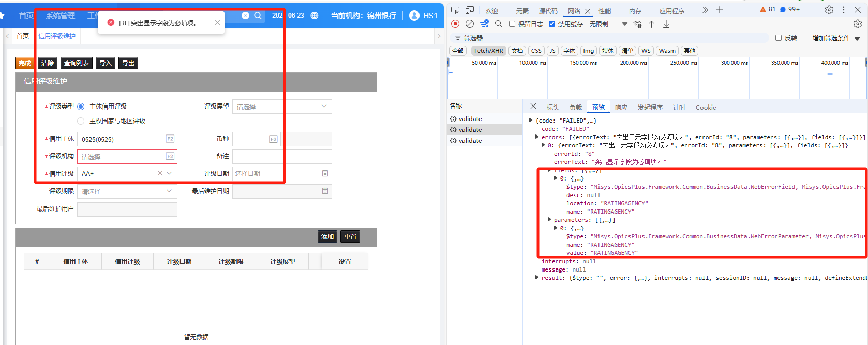Expand the result object node
Image resolution: width=868 pixels, height=345 pixels.
tap(536, 278)
